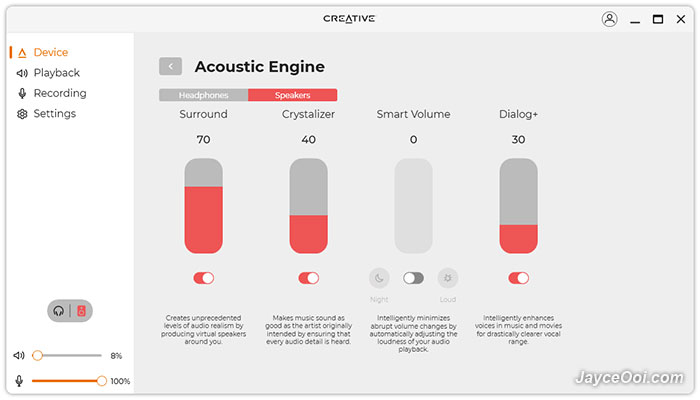
Task: Switch output to speaker icon in sidebar
Action: pos(81,311)
